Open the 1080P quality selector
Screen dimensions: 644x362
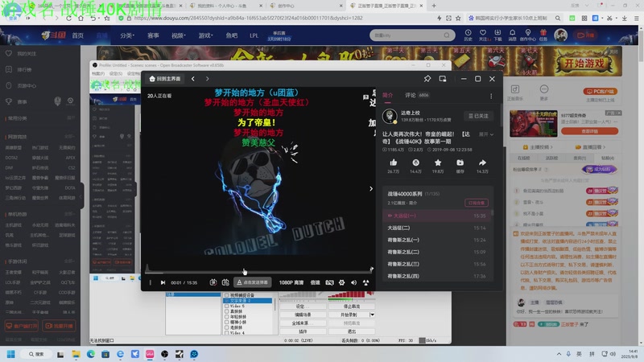click(291, 282)
